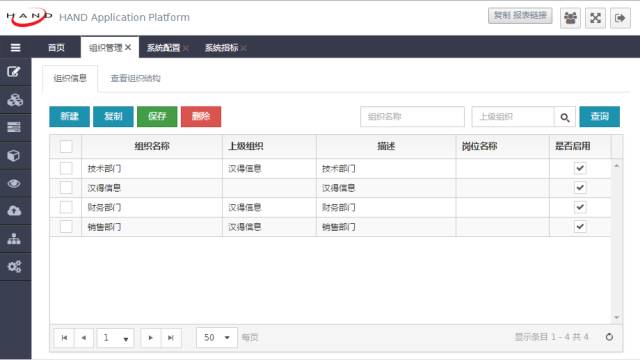Viewport: 640px width, 360px height.
Task: Click the logout icon in header
Action: pos(620,18)
